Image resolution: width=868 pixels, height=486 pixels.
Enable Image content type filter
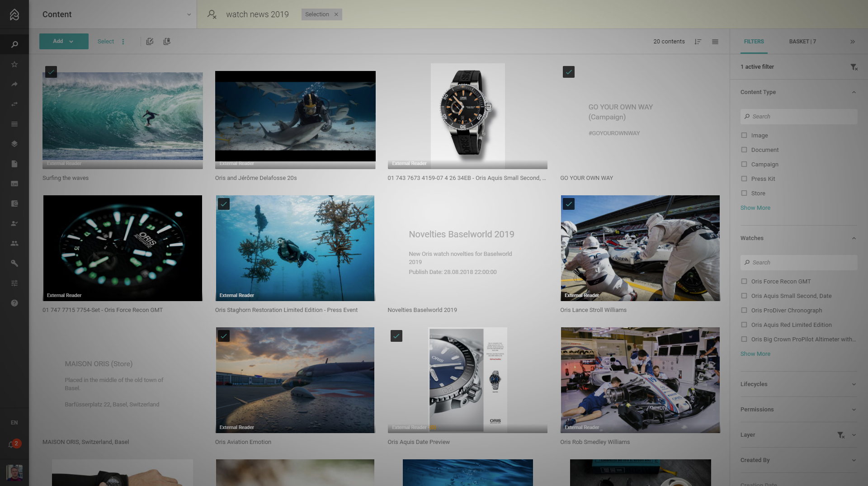click(x=744, y=135)
